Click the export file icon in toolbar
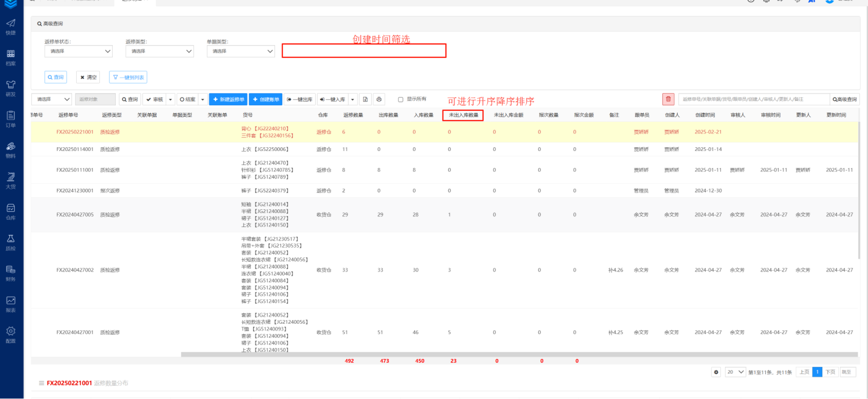868x399 pixels. 365,99
